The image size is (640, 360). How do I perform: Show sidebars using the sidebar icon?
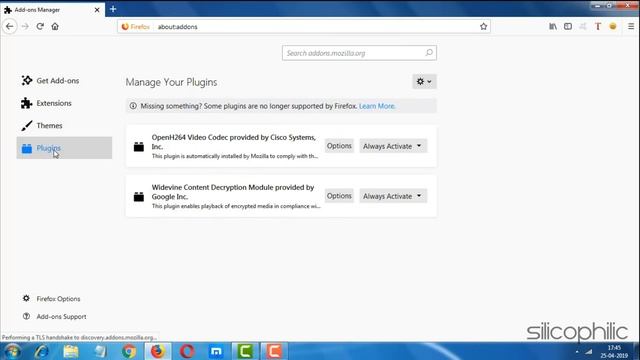pos(568,27)
